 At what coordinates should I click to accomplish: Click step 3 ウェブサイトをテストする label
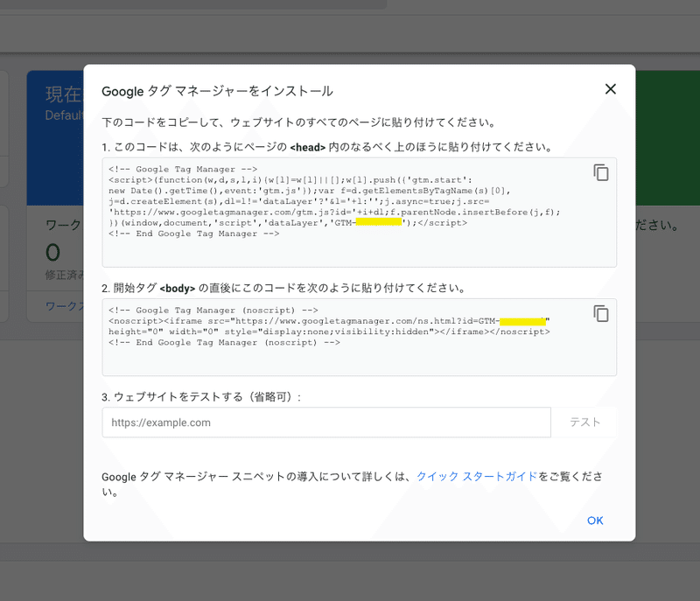pos(201,396)
